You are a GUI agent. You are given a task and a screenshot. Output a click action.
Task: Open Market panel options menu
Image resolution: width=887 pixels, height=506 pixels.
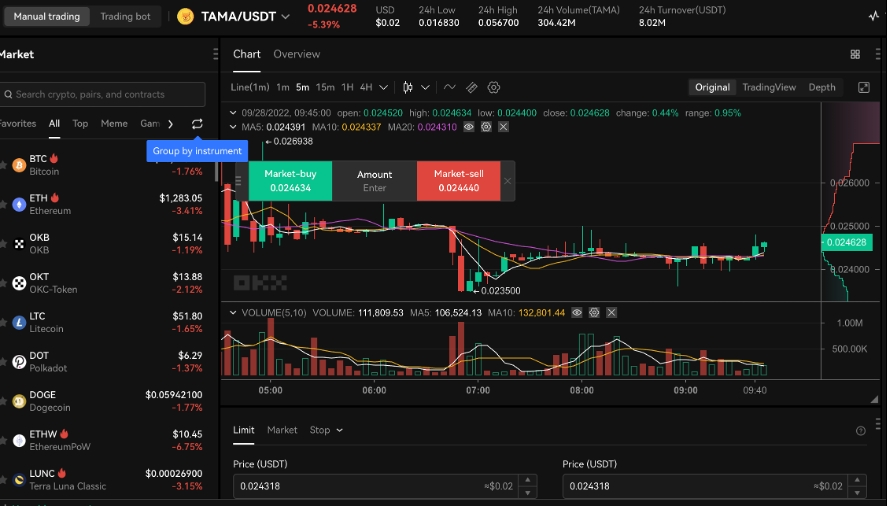(x=216, y=54)
